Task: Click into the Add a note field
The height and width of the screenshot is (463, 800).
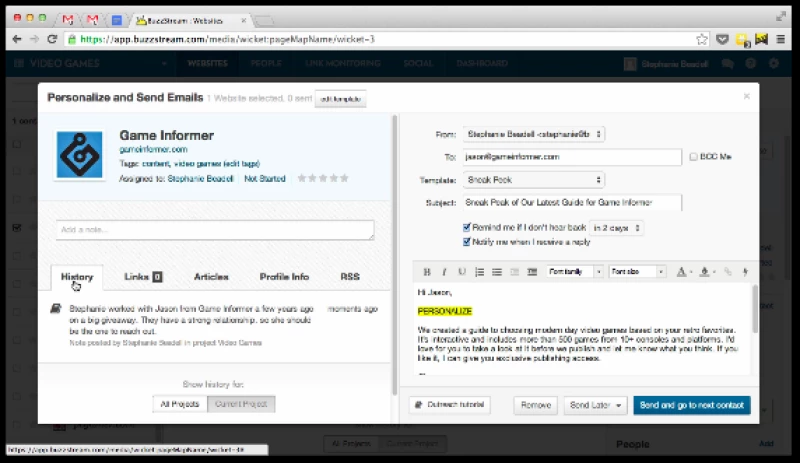Action: point(215,230)
